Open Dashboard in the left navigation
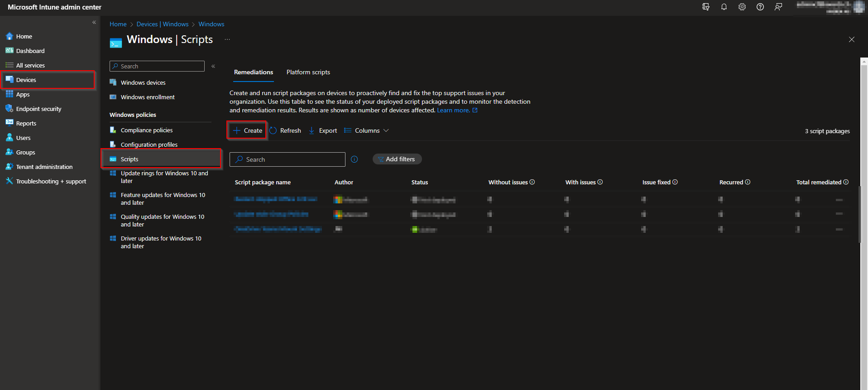This screenshot has height=390, width=868. (30, 51)
